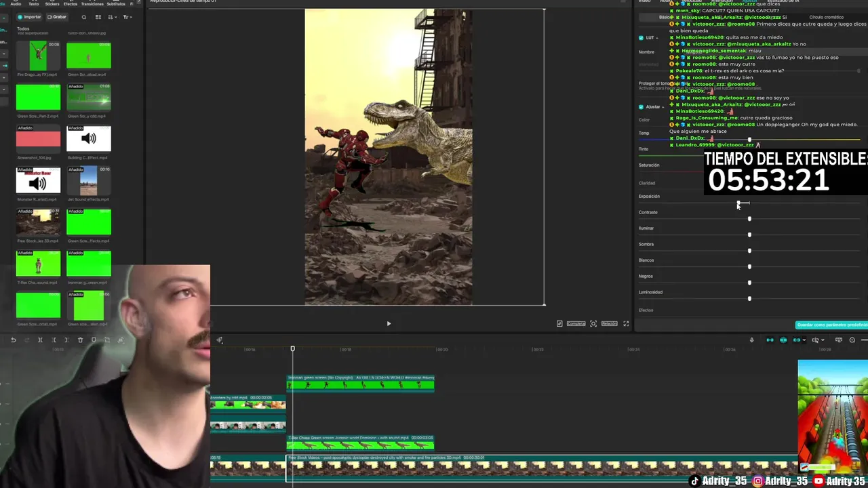Toggle the LUT checkbox
Screen dimensions: 868x488
click(x=642, y=38)
